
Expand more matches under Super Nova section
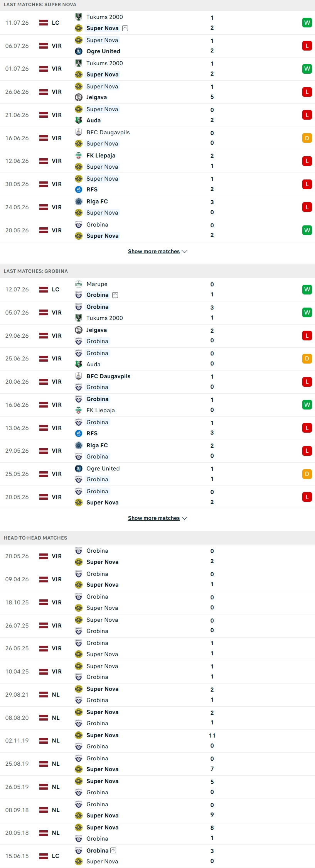[157, 251]
